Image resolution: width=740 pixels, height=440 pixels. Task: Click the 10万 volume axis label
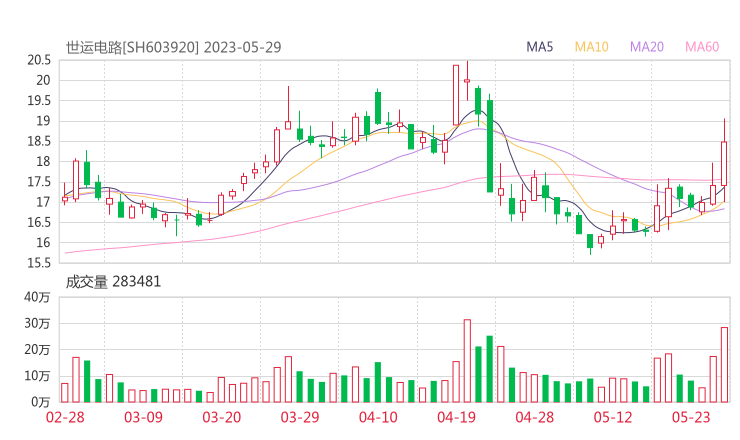point(37,376)
